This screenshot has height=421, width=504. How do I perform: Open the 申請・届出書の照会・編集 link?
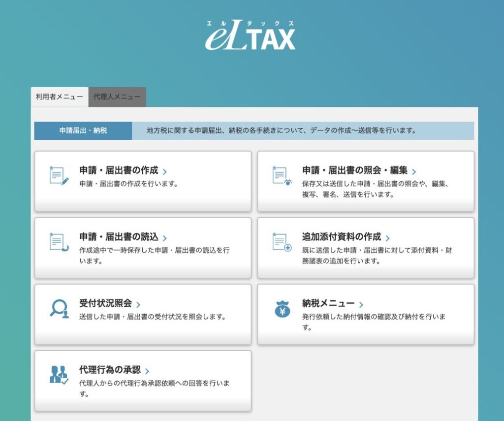(x=354, y=170)
